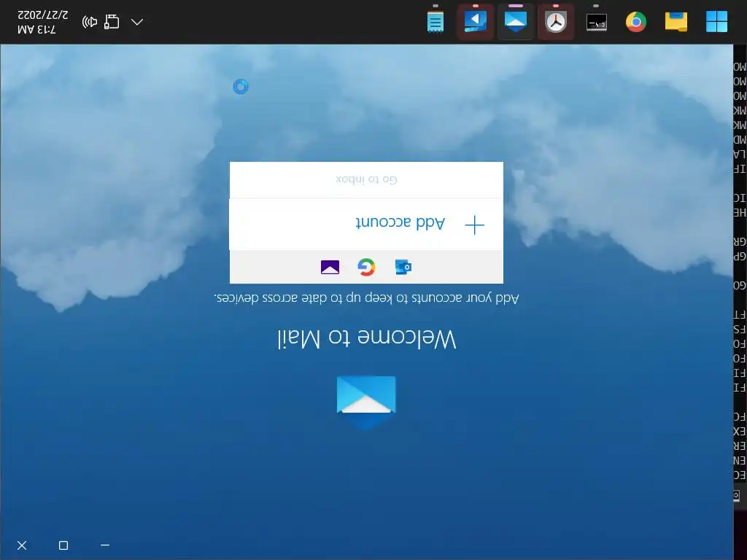
Task: Switch to the Command Prompt taskbar window
Action: [597, 22]
